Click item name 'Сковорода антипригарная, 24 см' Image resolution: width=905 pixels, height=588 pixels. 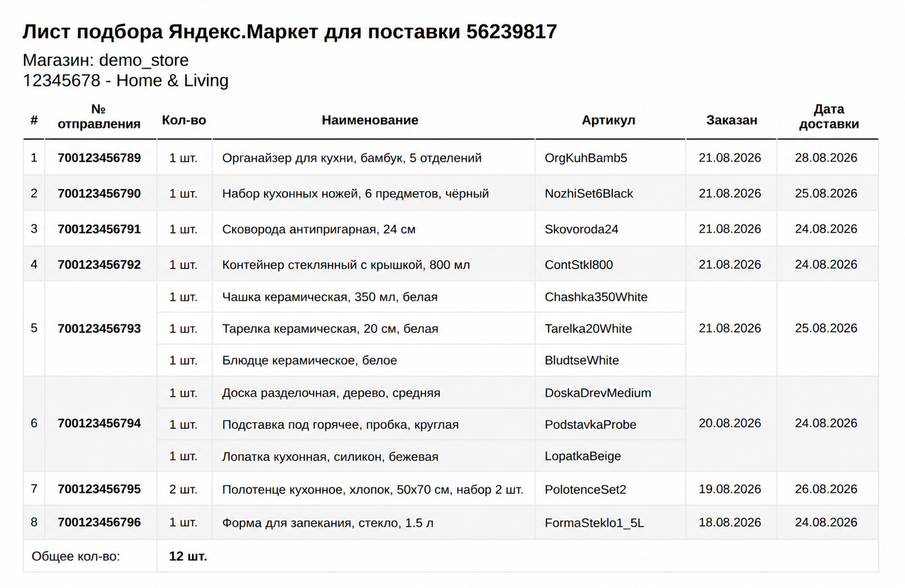coord(319,229)
